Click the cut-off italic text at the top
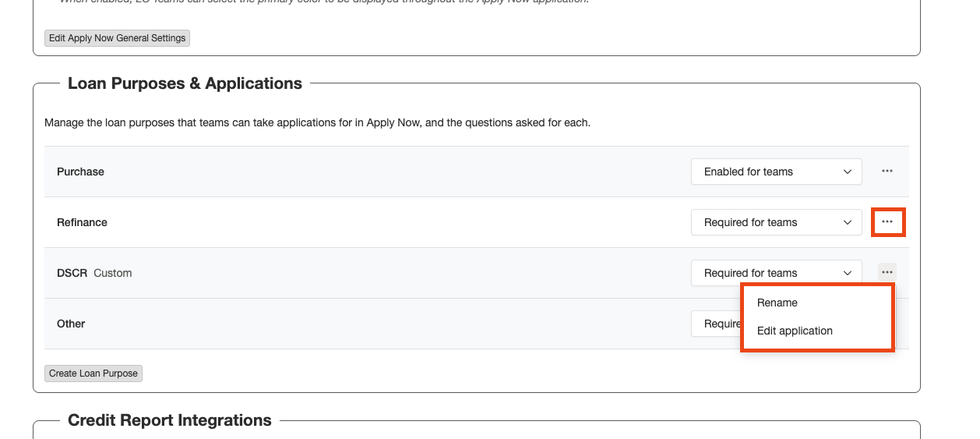This screenshot has width=980, height=439. 324,2
